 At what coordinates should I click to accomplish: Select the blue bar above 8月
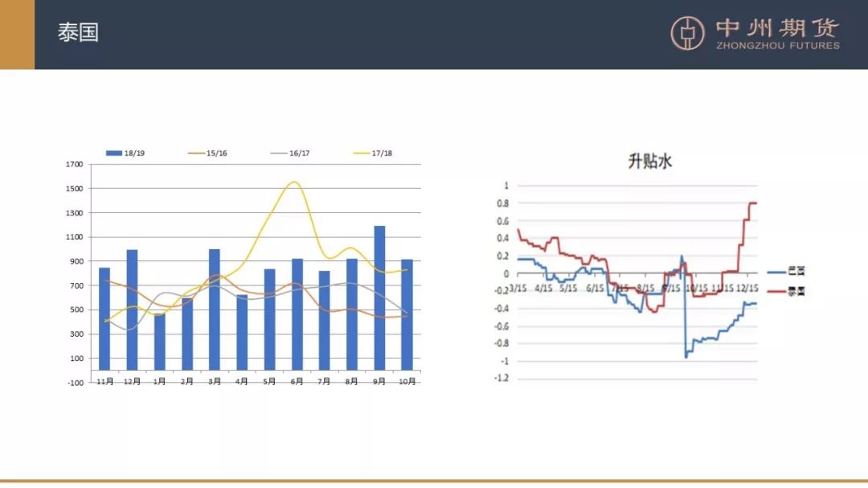(352, 314)
